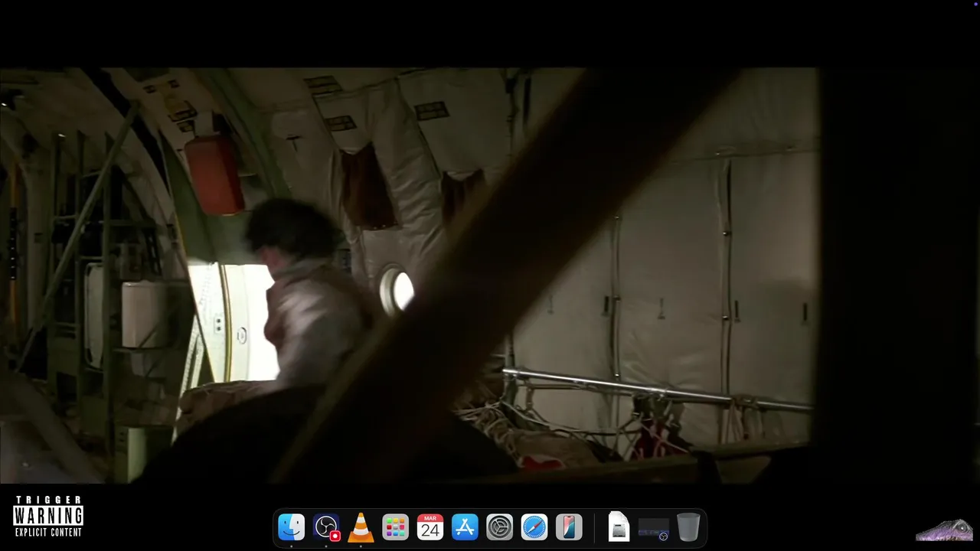The image size is (980, 551).
Task: Open the disk image document in dock
Action: (619, 527)
